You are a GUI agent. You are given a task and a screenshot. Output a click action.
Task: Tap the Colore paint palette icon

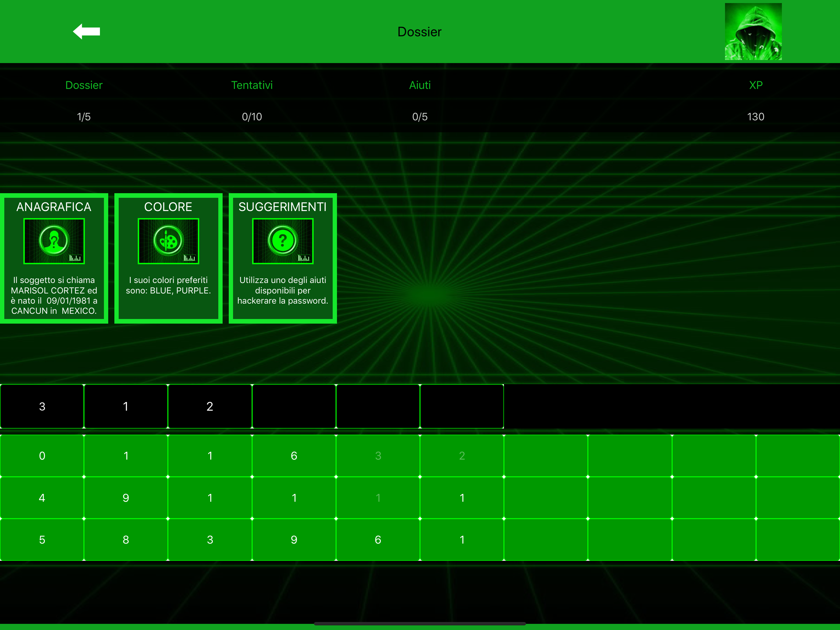click(168, 241)
